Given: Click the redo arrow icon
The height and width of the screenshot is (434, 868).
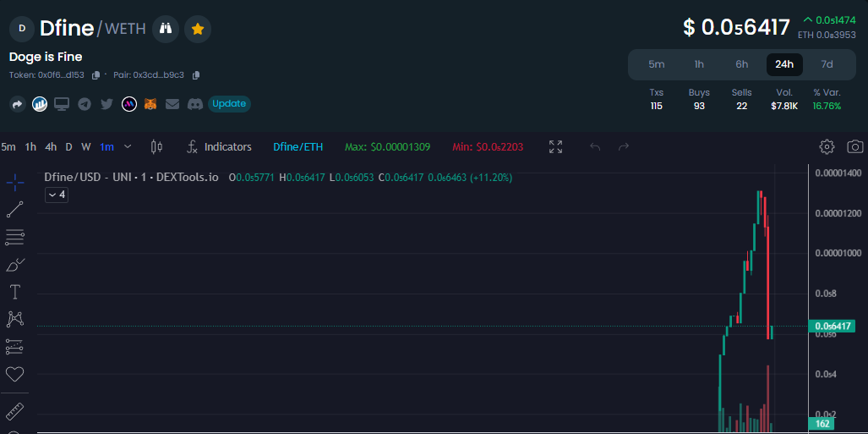Looking at the screenshot, I should tap(624, 147).
